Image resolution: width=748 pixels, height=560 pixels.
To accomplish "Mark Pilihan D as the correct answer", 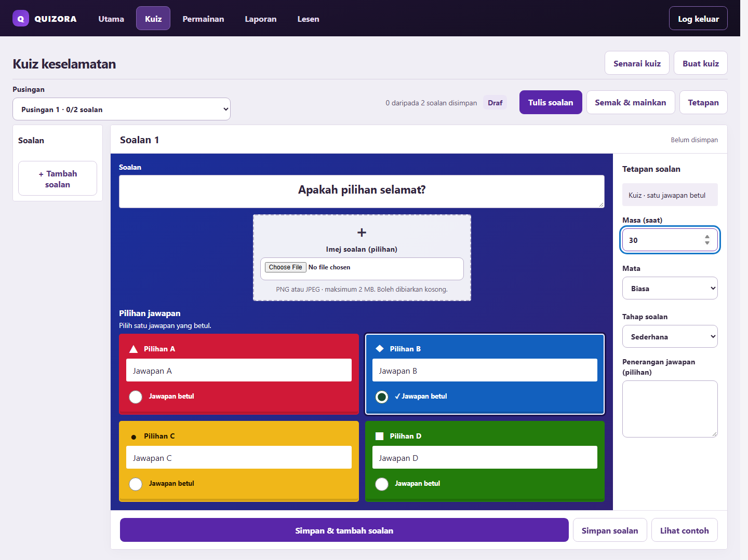I will (x=382, y=484).
